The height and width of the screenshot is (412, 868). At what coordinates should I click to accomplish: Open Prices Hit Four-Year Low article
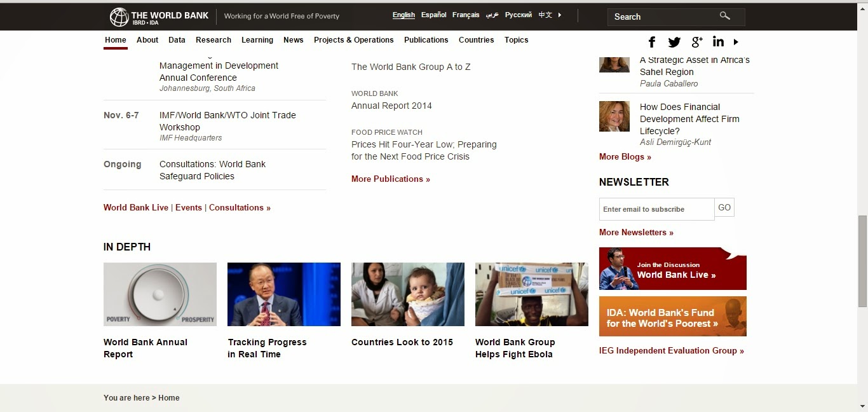coord(424,150)
